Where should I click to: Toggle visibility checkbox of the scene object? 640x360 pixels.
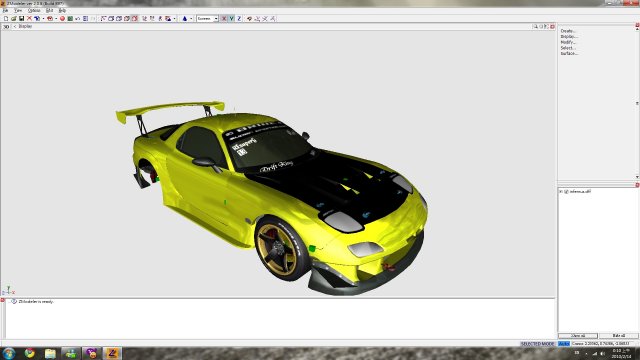(566, 191)
